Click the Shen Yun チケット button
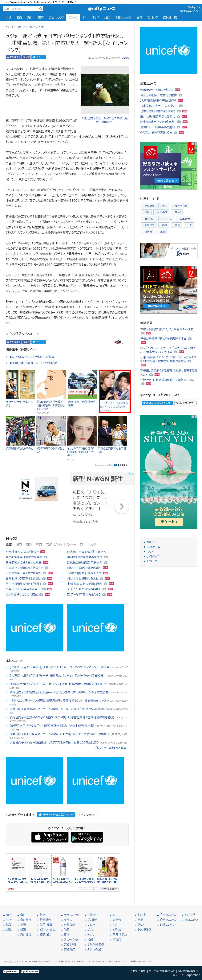 tap(168, 521)
